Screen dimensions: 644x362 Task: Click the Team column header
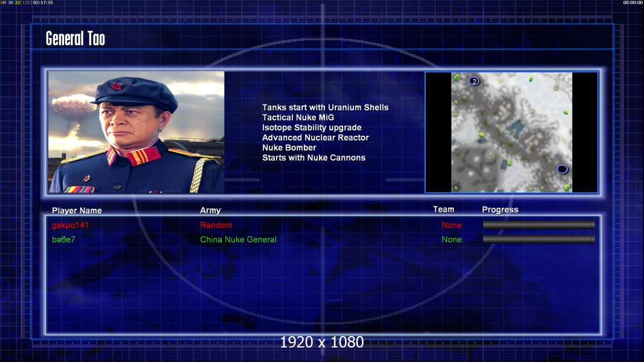pyautogui.click(x=443, y=209)
